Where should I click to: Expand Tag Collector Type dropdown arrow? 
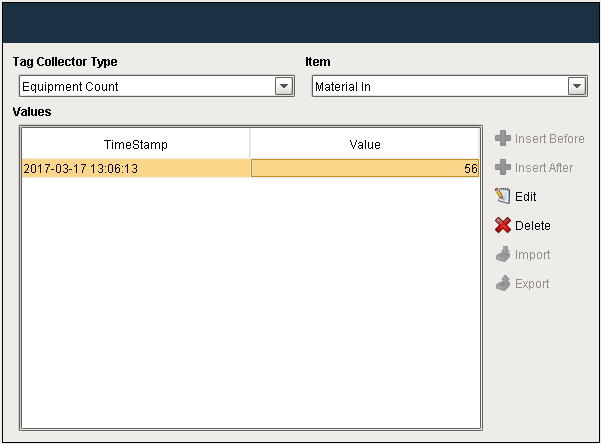[284, 87]
